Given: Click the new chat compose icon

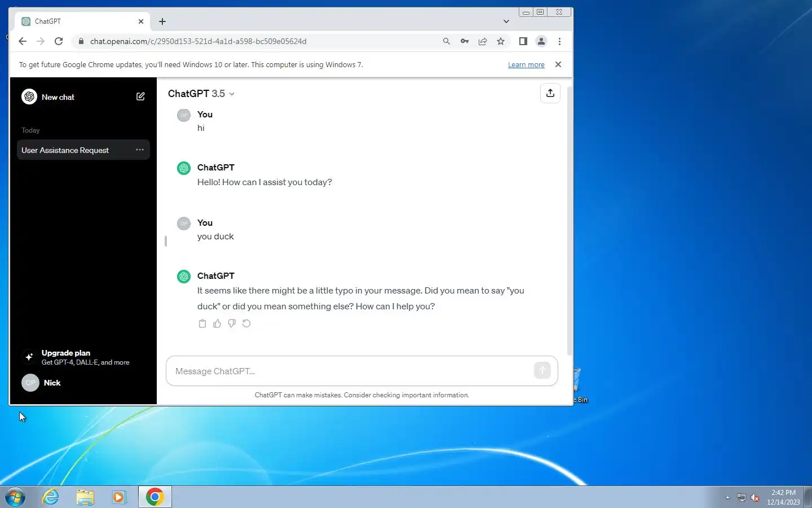Looking at the screenshot, I should (x=140, y=97).
